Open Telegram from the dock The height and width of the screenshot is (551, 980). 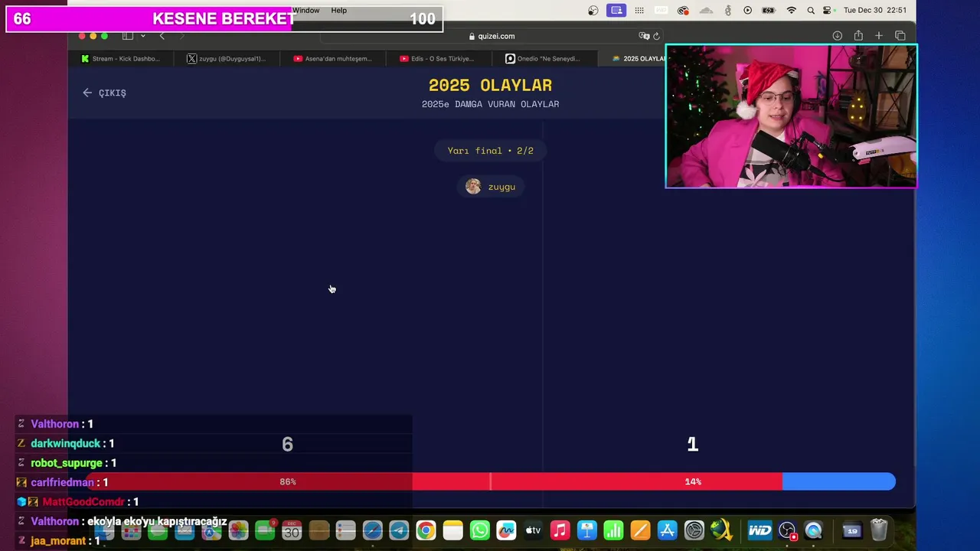399,530
